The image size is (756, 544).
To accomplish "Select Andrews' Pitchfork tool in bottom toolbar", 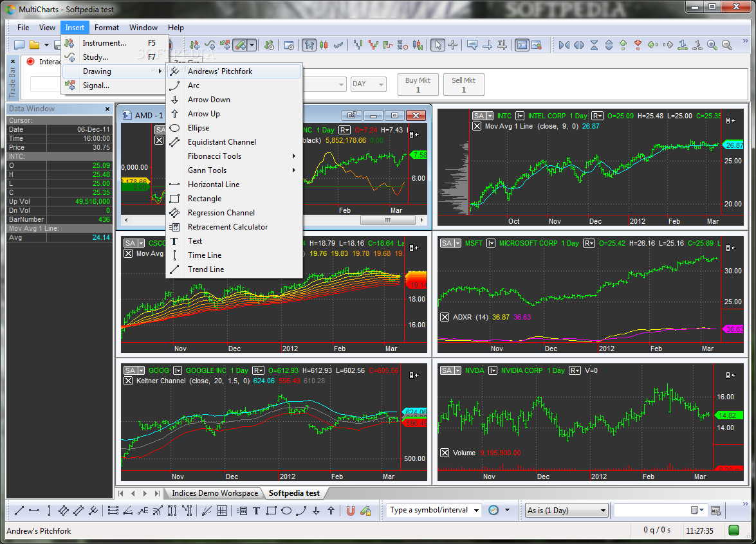I will coord(93,511).
